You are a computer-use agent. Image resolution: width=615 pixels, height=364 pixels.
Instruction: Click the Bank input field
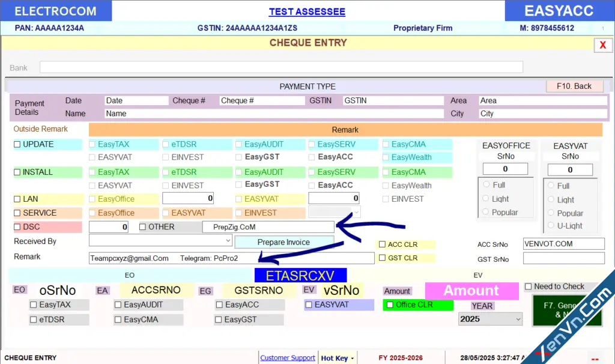[x=281, y=67]
